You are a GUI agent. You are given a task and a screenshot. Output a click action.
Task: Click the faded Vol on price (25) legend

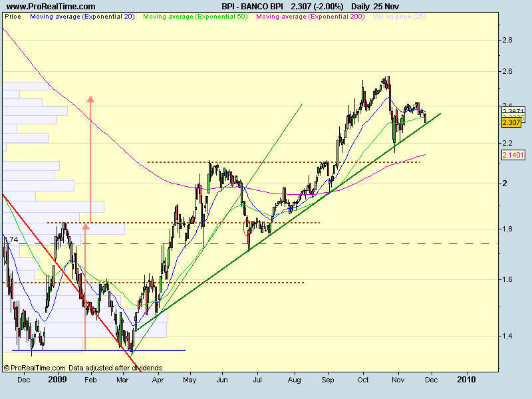400,17
